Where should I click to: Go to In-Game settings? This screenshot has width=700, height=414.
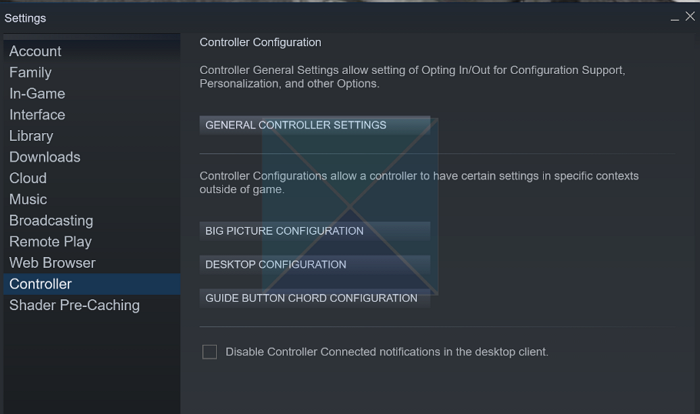click(x=37, y=93)
